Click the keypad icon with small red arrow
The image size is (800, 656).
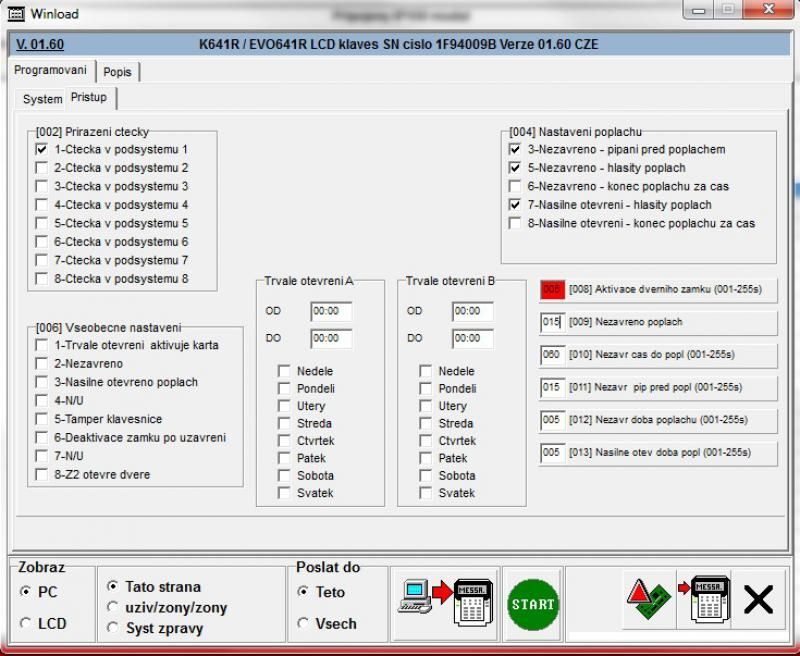point(705,602)
